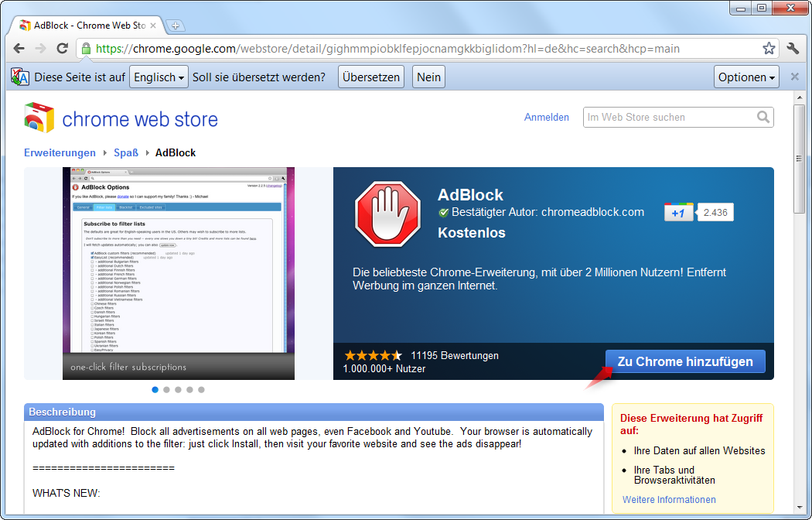
Task: Select the fifth carousel dot
Action: [x=201, y=389]
